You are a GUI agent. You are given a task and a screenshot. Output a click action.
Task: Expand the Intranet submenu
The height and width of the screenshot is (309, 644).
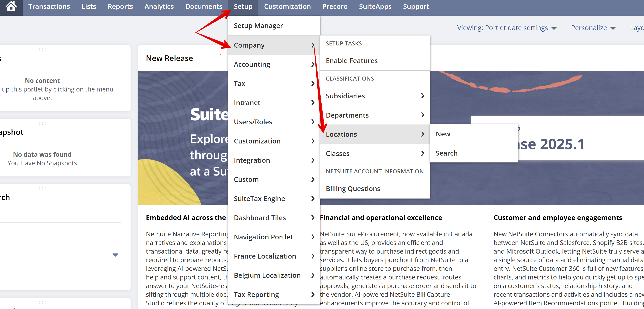coord(274,103)
